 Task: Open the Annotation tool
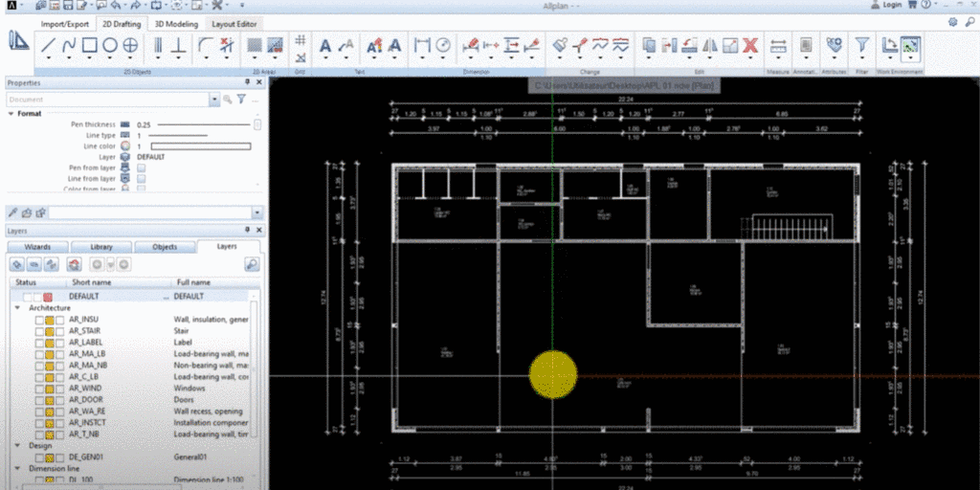[x=806, y=45]
